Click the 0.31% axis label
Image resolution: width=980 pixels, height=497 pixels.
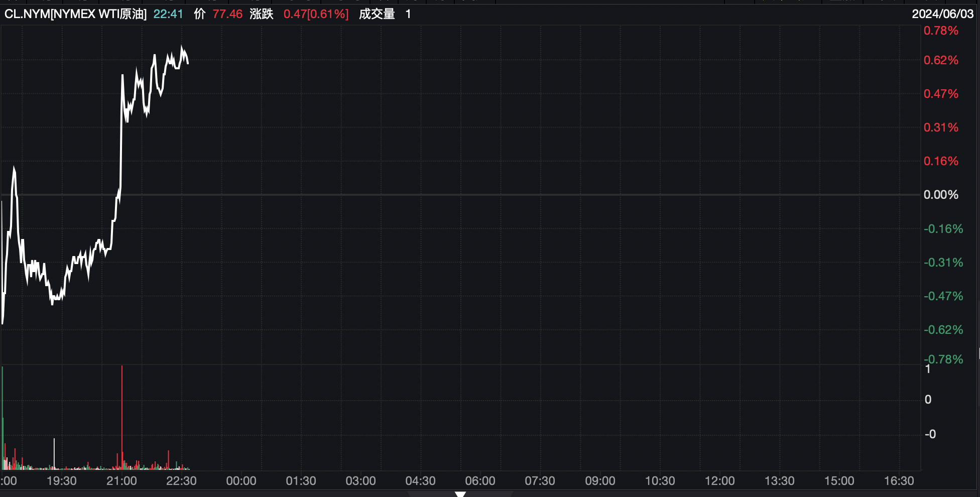[x=940, y=128]
